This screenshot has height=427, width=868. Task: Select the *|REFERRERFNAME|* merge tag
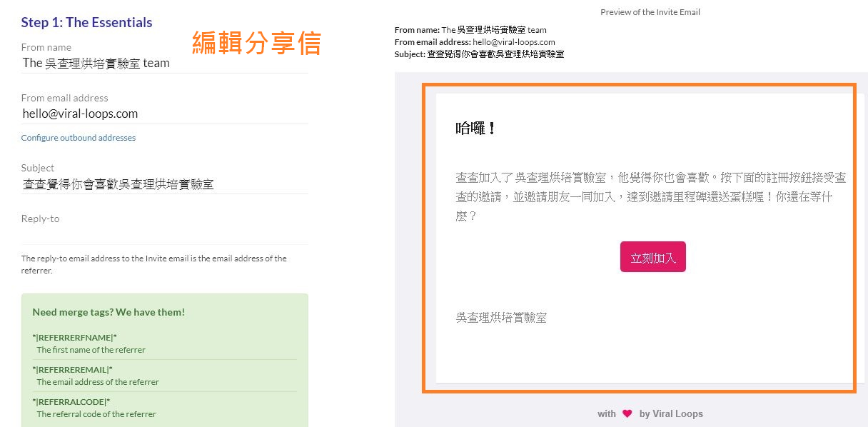[75, 338]
